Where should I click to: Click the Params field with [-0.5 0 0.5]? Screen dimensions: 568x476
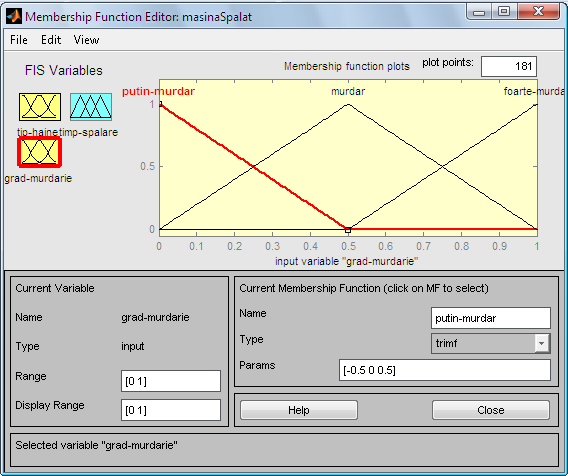click(x=445, y=370)
